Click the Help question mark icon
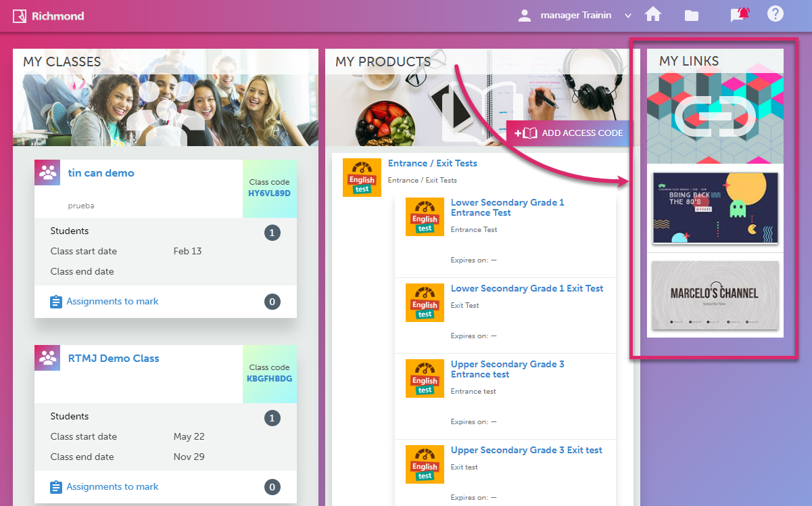 click(775, 14)
